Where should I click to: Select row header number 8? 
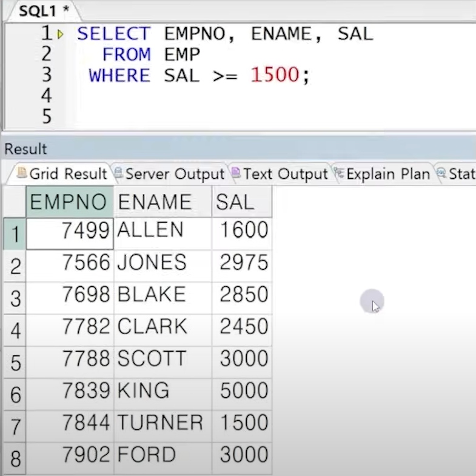(x=15, y=459)
